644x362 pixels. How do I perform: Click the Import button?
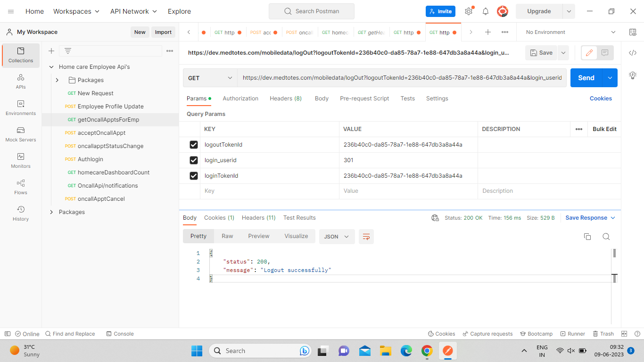pos(163,32)
